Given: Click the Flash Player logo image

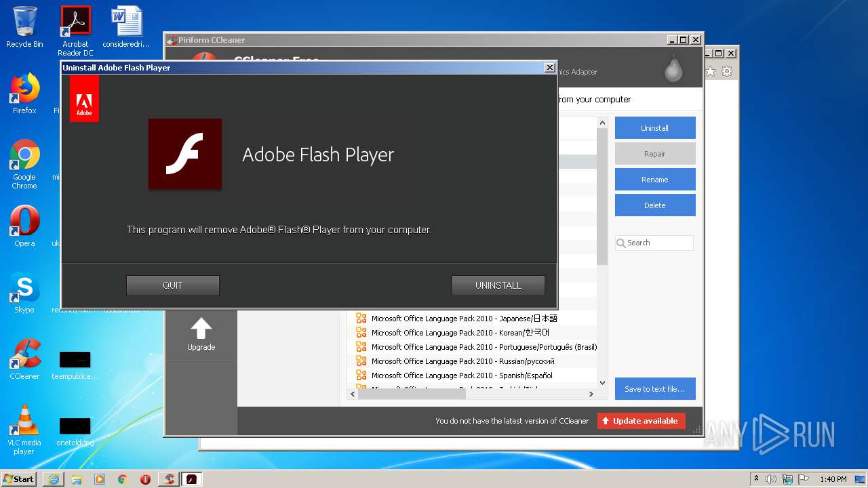Looking at the screenshot, I should (x=185, y=154).
